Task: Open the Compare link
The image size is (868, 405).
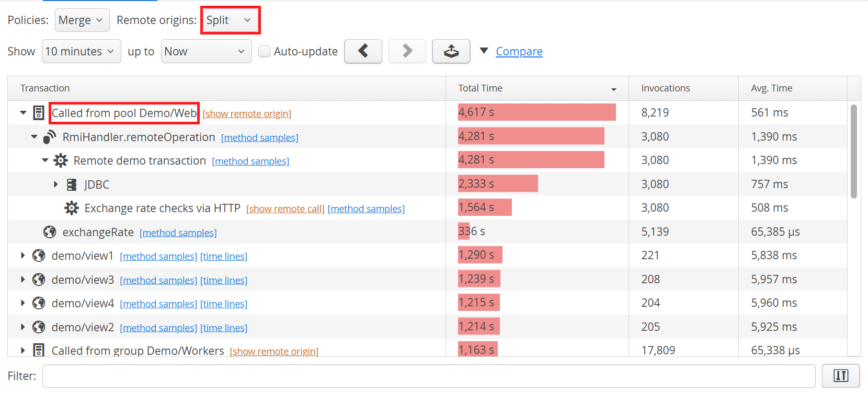Action: pyautogui.click(x=519, y=51)
